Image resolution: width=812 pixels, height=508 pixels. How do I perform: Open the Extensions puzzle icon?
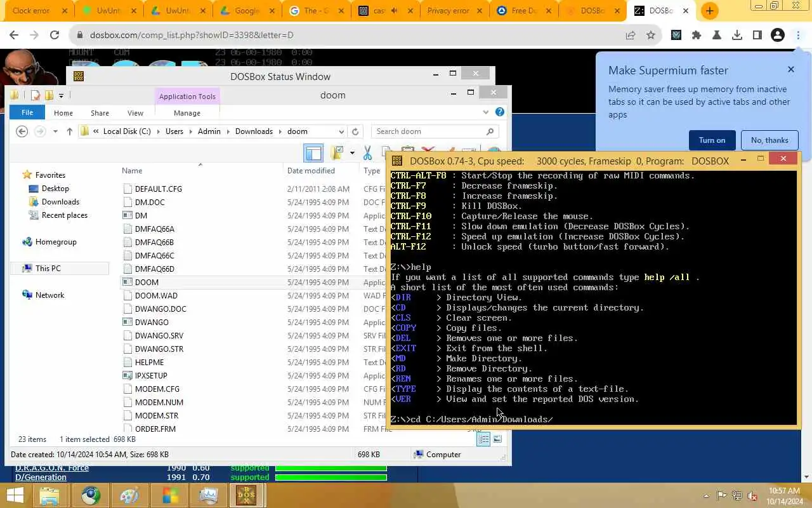(x=697, y=36)
